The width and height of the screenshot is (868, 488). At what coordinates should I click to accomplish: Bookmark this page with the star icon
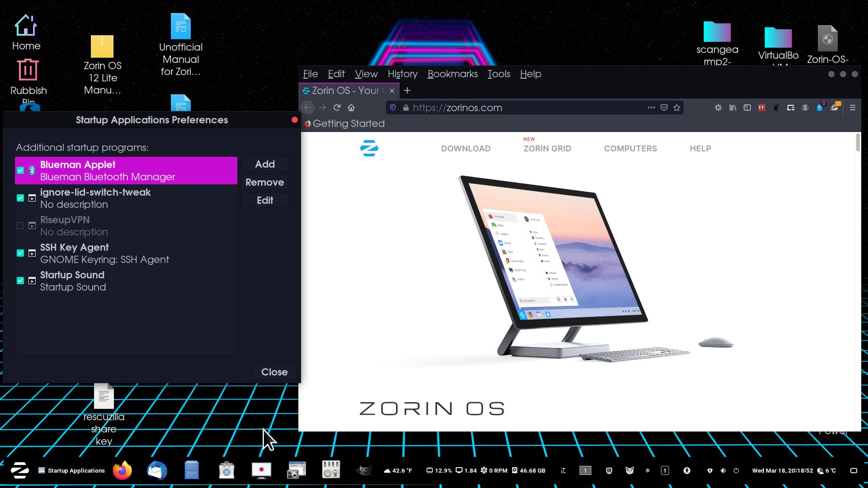(677, 108)
